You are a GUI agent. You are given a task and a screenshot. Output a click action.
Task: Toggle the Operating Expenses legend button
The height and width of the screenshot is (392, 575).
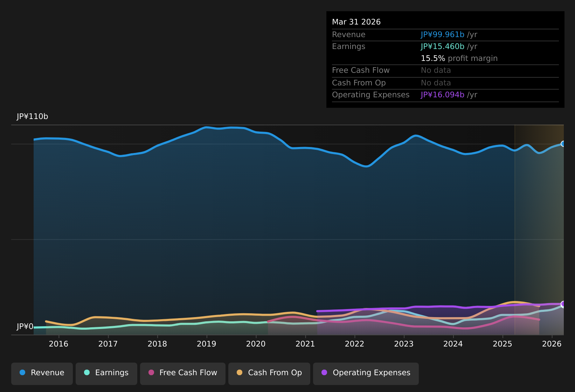[x=366, y=374]
